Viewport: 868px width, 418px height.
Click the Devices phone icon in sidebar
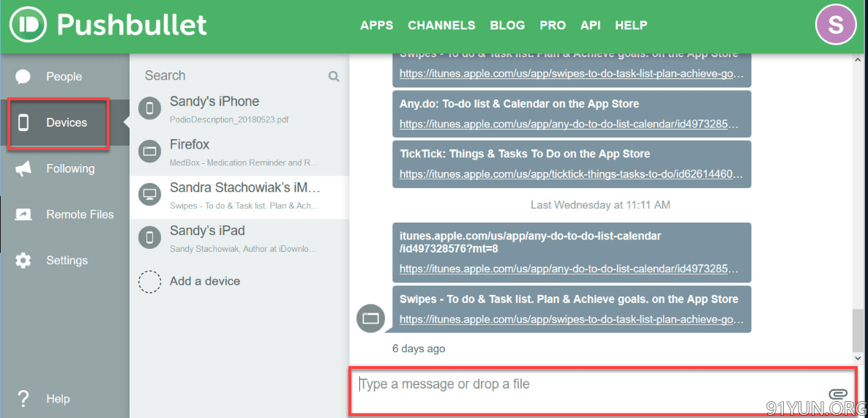(x=23, y=122)
